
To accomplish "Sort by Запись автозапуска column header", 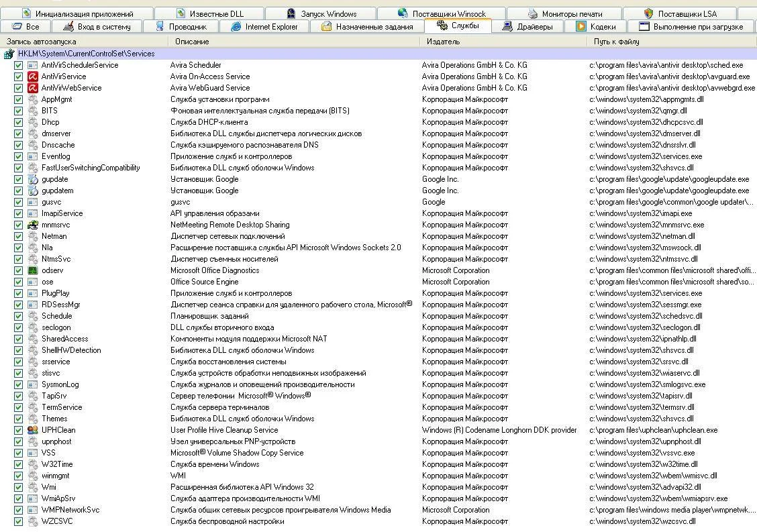I will click(x=85, y=42).
